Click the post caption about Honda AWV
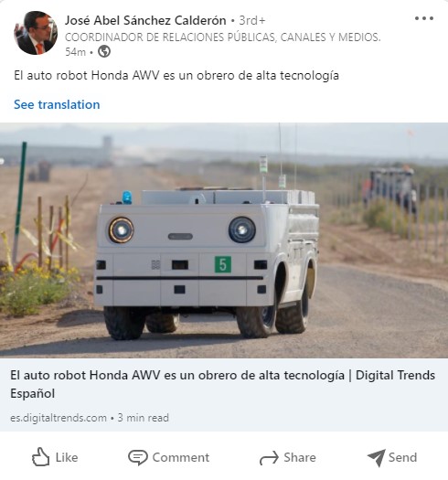This screenshot has width=448, height=480. tap(176, 76)
